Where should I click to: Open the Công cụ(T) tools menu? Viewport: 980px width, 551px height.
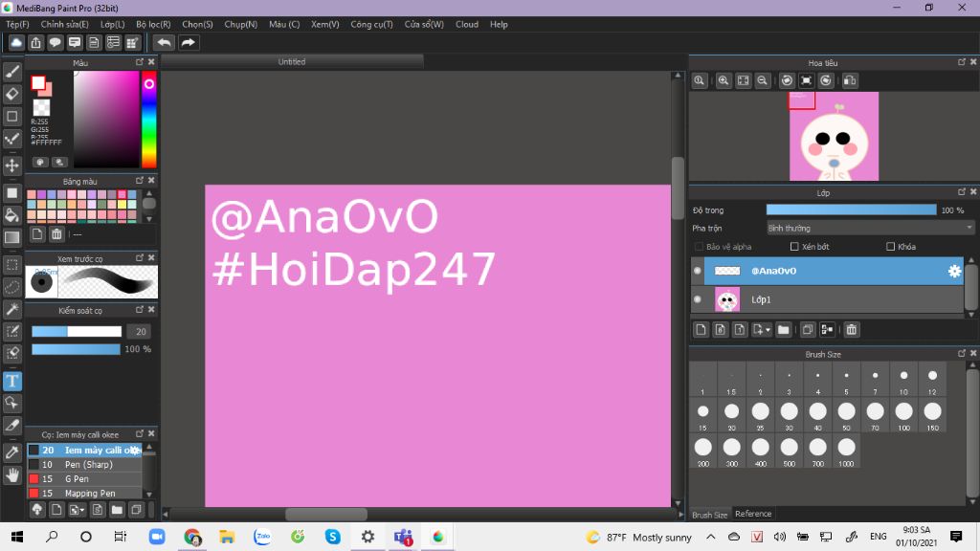click(372, 24)
